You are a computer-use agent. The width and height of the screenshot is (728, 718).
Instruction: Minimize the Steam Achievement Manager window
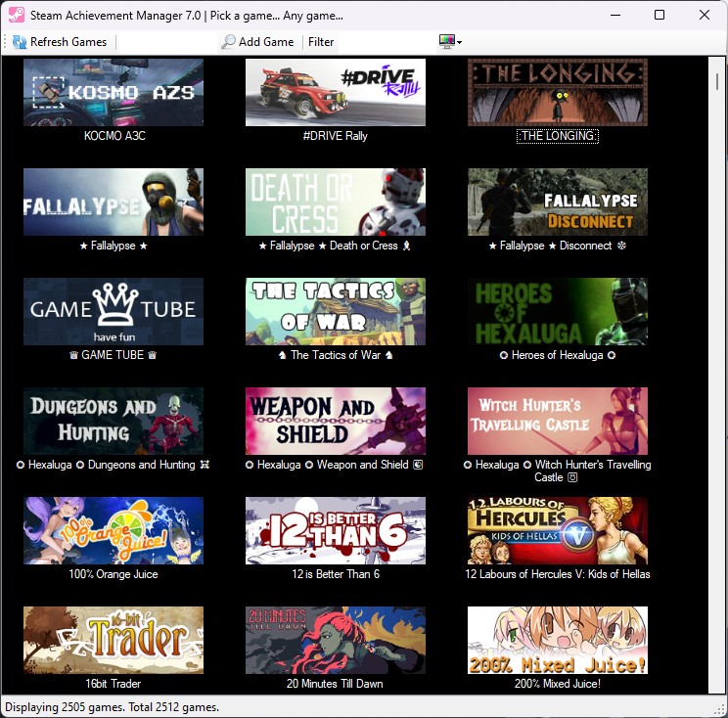tap(615, 15)
